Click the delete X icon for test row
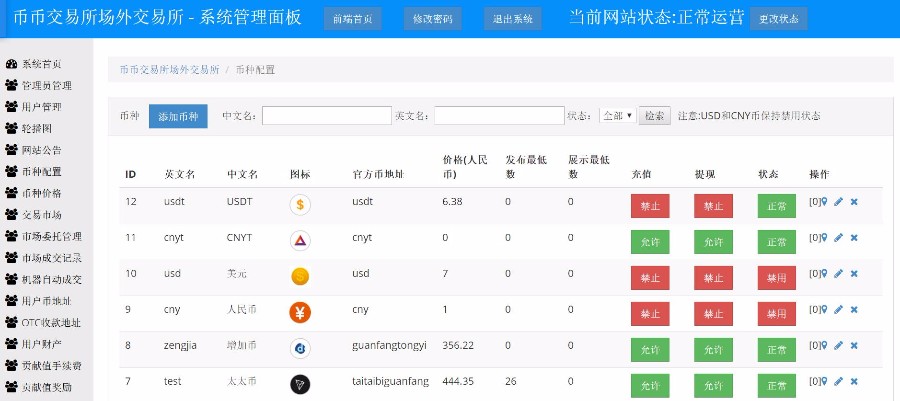 pyautogui.click(x=854, y=382)
